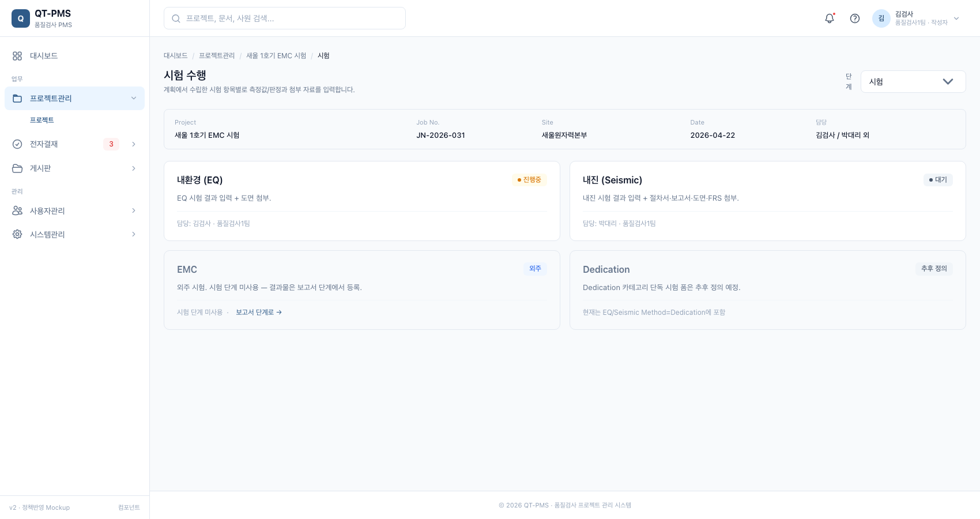Viewport: 980px width, 519px height.
Task: Click the 추후 정의 badge
Action: [x=934, y=269]
